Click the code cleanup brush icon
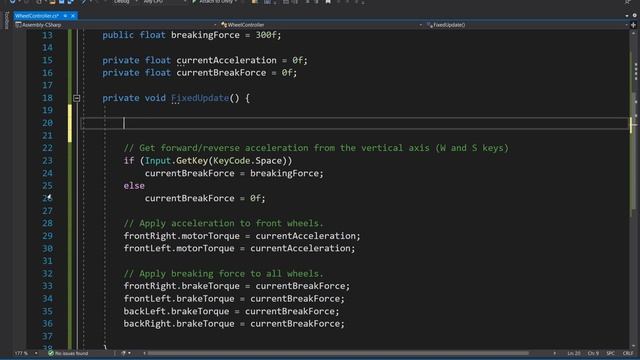The height and width of the screenshot is (360, 640). pyautogui.click(x=123, y=353)
